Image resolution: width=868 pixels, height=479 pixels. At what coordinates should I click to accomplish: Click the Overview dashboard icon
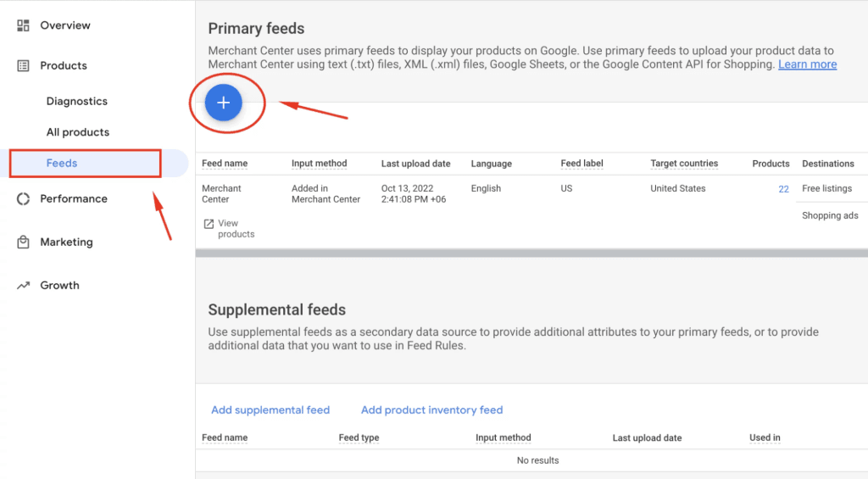pyautogui.click(x=23, y=25)
